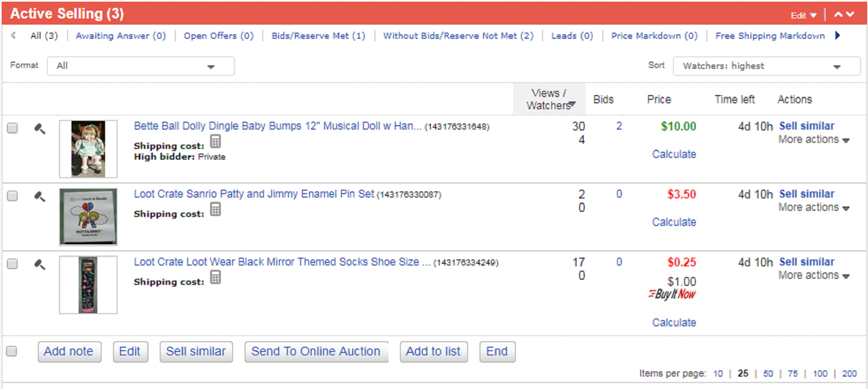The image size is (868, 389).
Task: Switch to Leads (0) tab
Action: click(572, 36)
